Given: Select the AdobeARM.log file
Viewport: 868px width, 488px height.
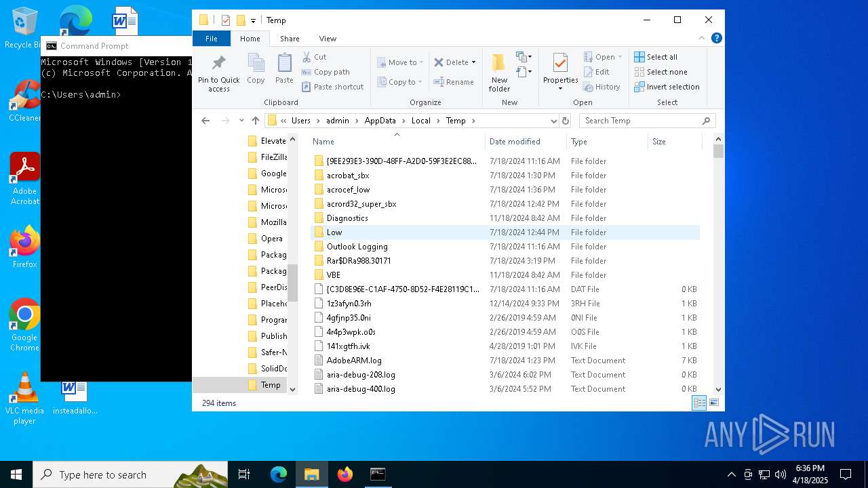Looking at the screenshot, I should [x=354, y=361].
